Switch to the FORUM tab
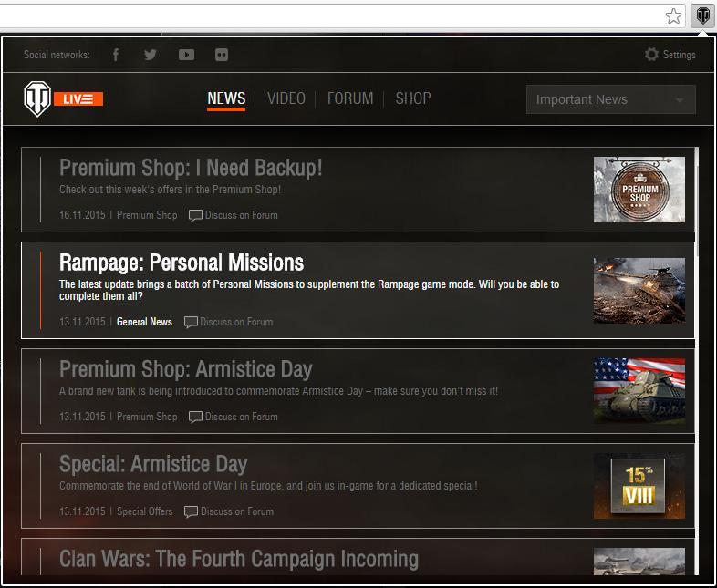 (x=350, y=98)
